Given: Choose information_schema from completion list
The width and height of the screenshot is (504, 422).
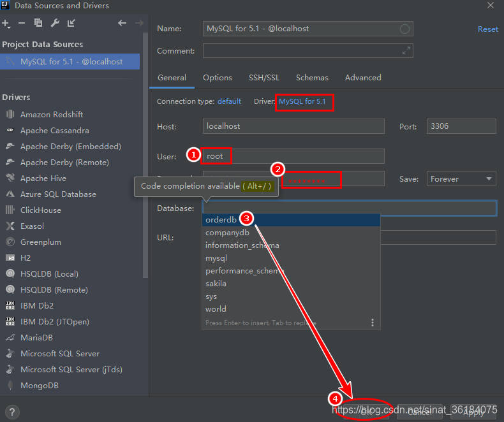Looking at the screenshot, I should [291, 245].
